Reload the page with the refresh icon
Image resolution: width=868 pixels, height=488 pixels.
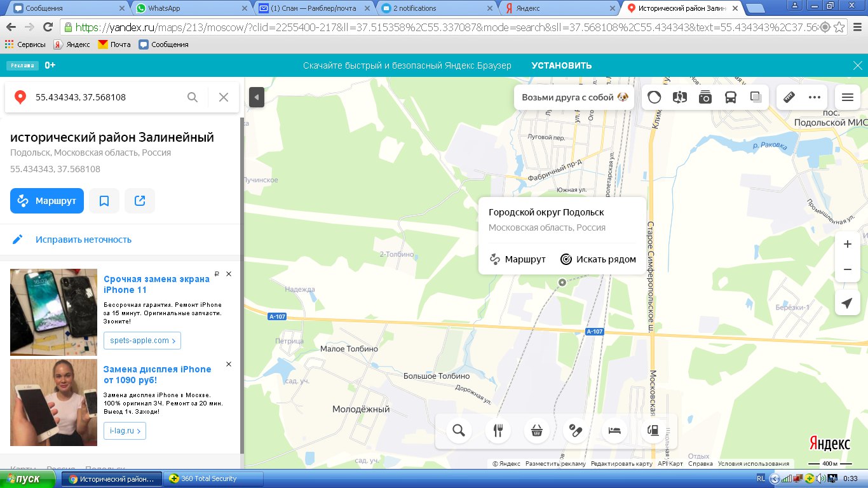48,27
